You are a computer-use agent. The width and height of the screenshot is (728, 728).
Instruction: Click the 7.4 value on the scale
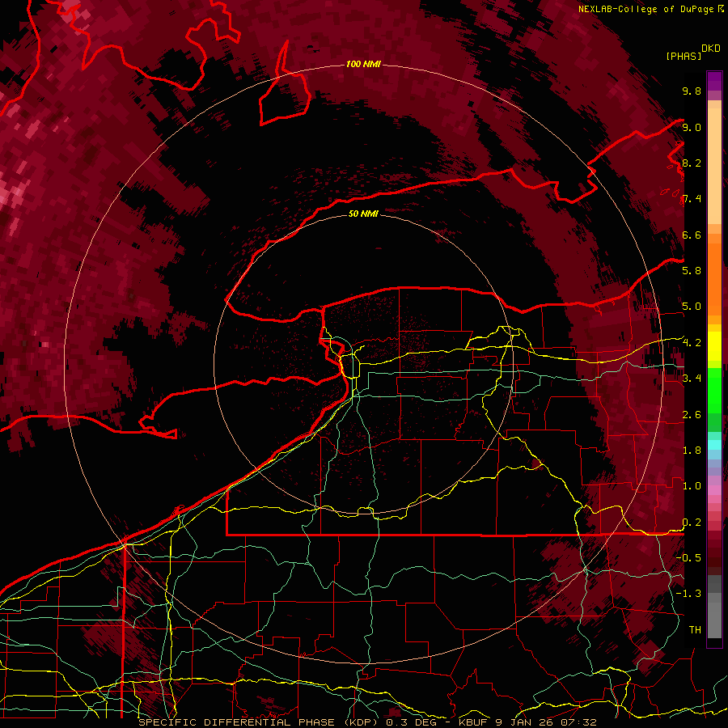pyautogui.click(x=692, y=199)
